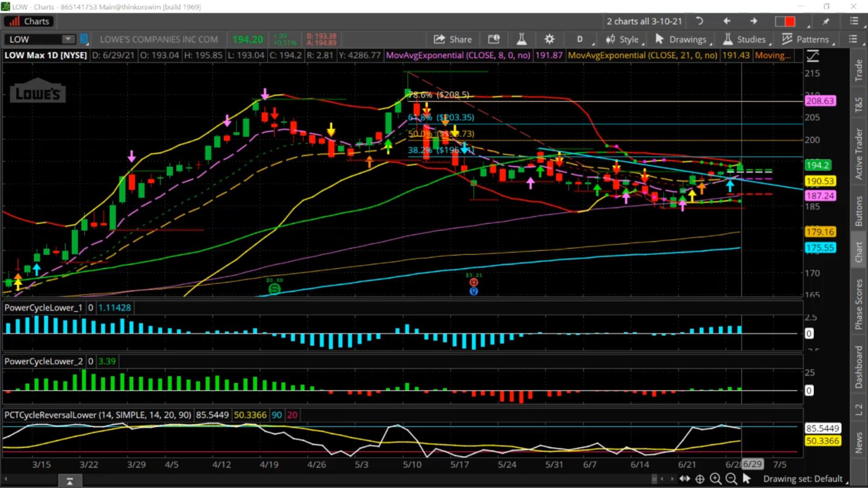Click the collapse panel arrow at bottom left
868x488 pixels.
70,482
